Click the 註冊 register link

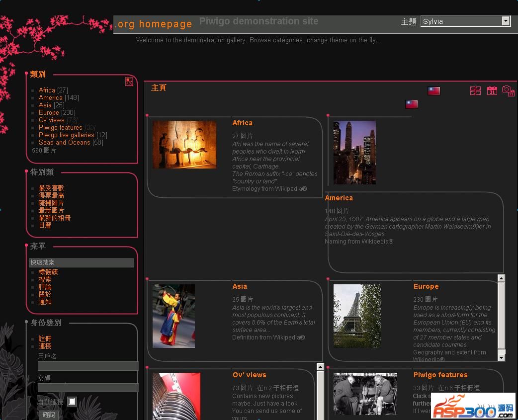tap(45, 339)
